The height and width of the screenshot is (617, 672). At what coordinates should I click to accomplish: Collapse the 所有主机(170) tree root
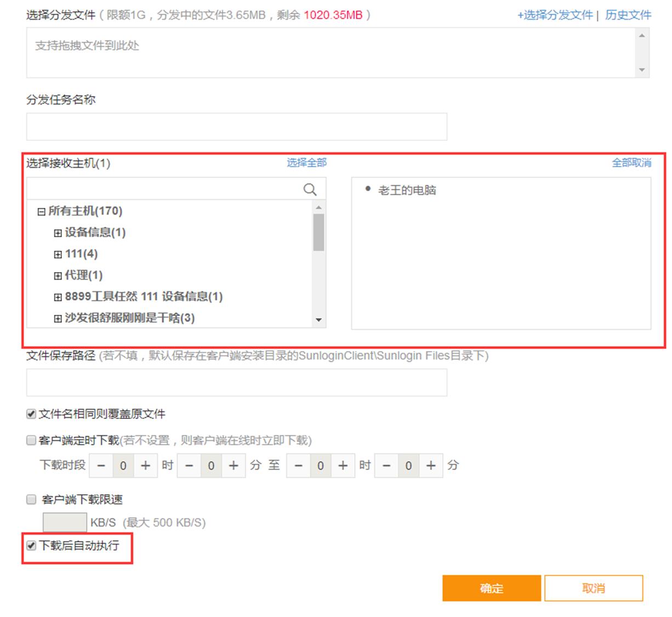point(41,212)
